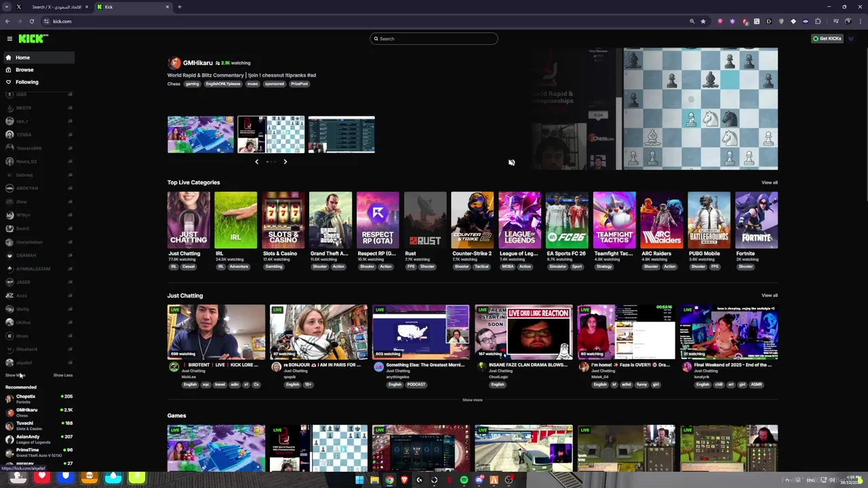Screen dimensions: 868x488
Task: Open the browser zoom magnifier icon
Action: pyautogui.click(x=692, y=21)
